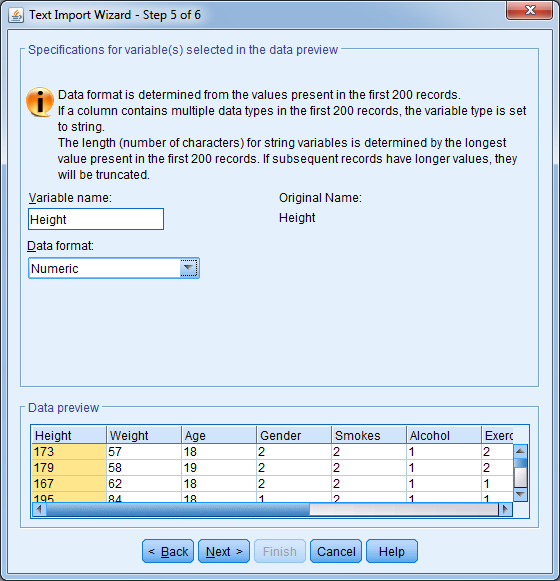Click the horizontal scrollbar thumb in data preview

pos(178,509)
